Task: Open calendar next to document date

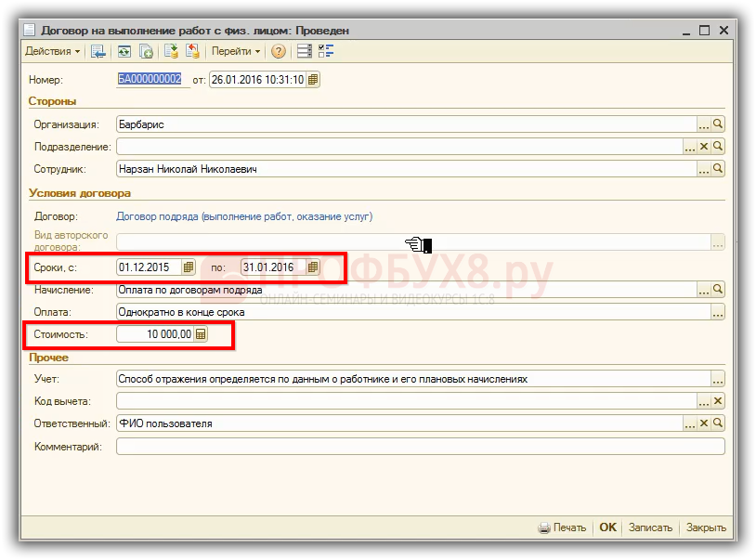Action: tap(313, 80)
